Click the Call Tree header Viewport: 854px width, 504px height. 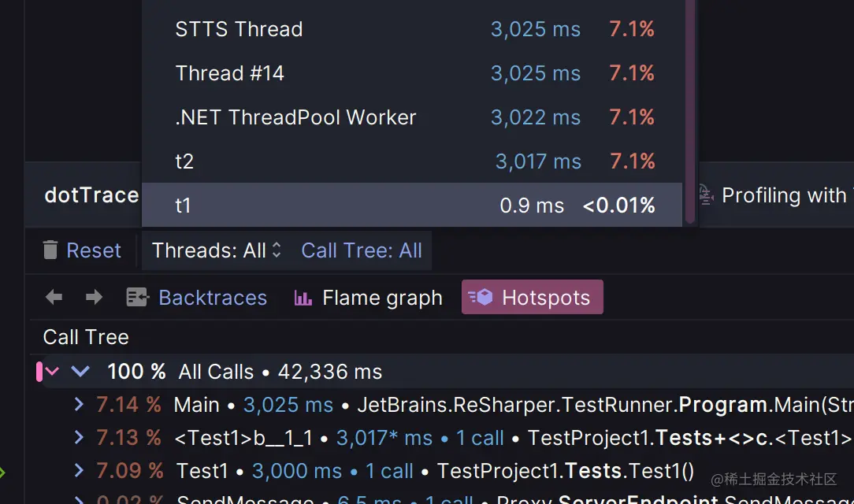[86, 337]
